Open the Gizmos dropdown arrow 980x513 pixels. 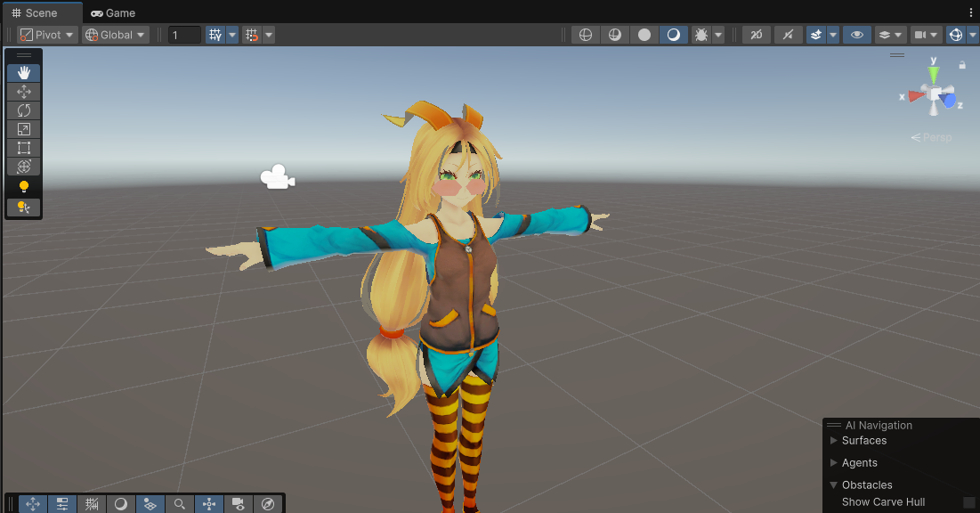[x=973, y=35]
